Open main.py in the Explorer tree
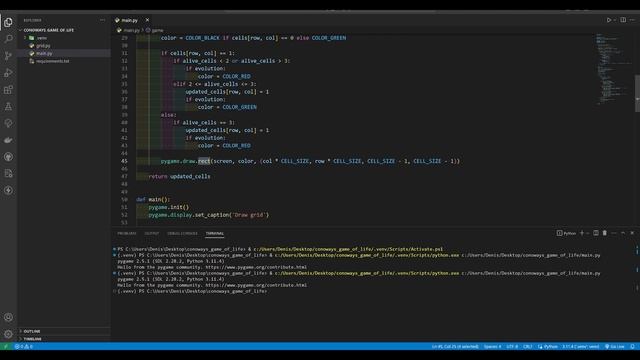 tap(44, 53)
